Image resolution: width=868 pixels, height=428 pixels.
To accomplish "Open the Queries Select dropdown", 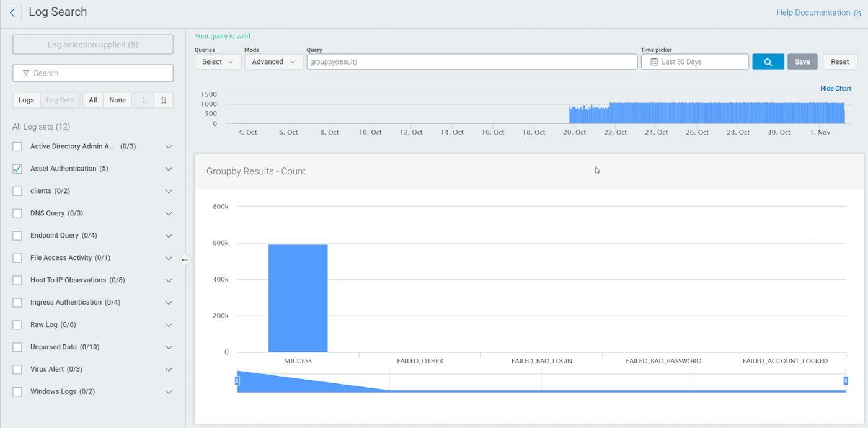I will (x=218, y=62).
